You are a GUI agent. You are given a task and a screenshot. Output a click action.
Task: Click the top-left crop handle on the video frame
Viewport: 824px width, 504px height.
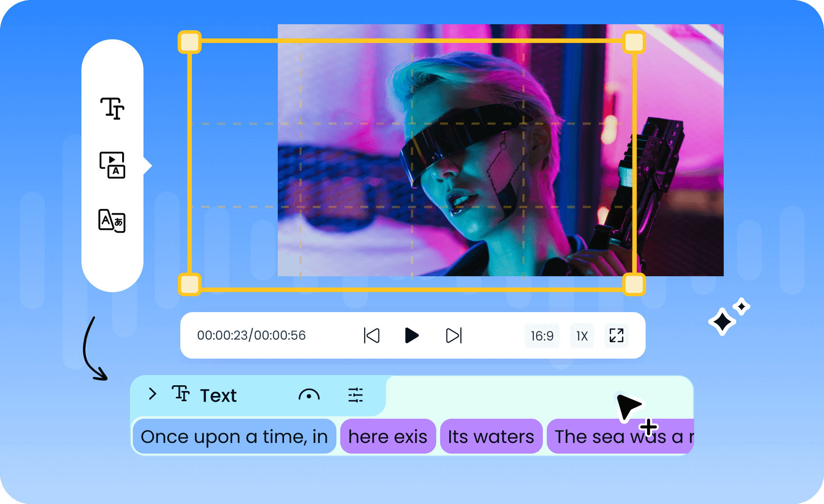click(190, 42)
